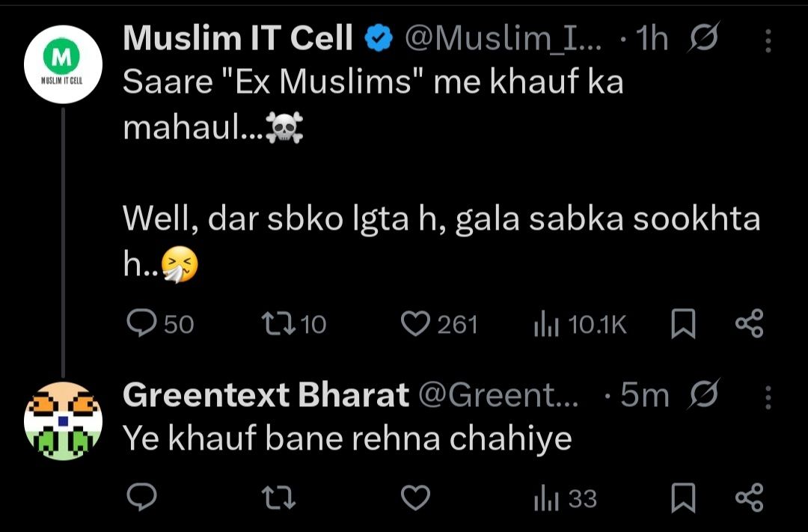Viewport: 808px width, 532px height.
Task: Bookmark the Muslim IT Cell tweet
Action: point(682,324)
